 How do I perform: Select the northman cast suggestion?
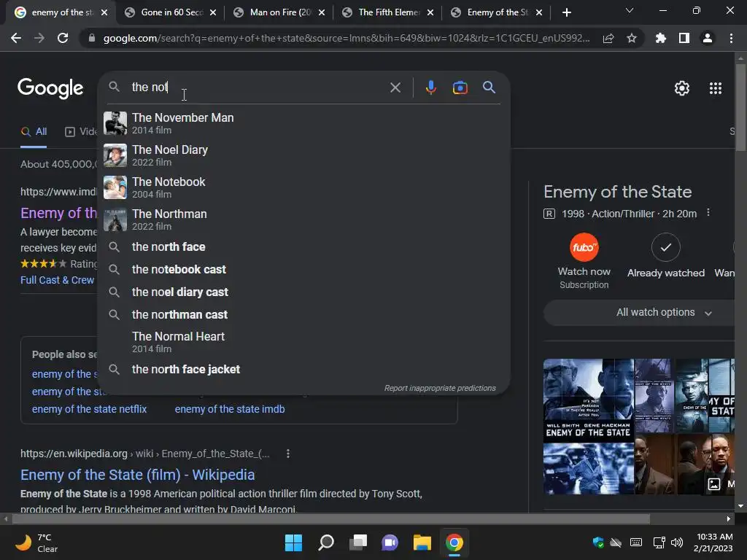[x=304, y=315]
